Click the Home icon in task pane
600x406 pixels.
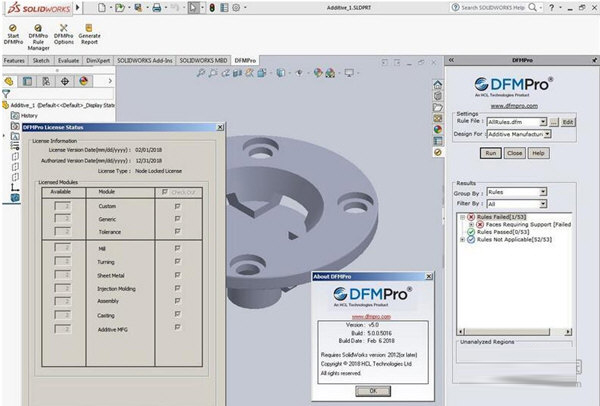pos(438,83)
